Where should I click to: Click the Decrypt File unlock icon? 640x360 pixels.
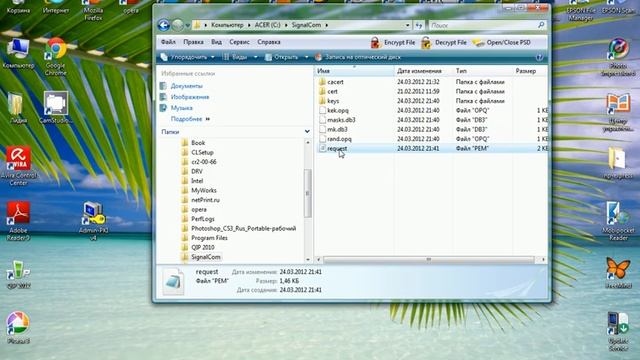point(427,42)
